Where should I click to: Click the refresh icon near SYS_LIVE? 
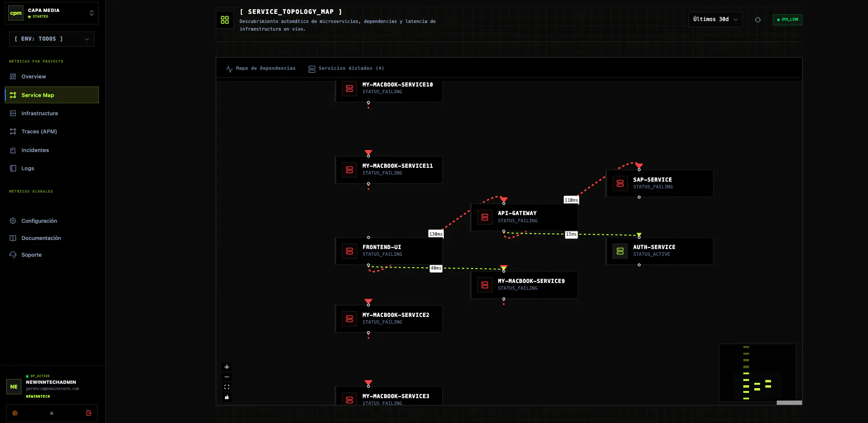point(758,20)
